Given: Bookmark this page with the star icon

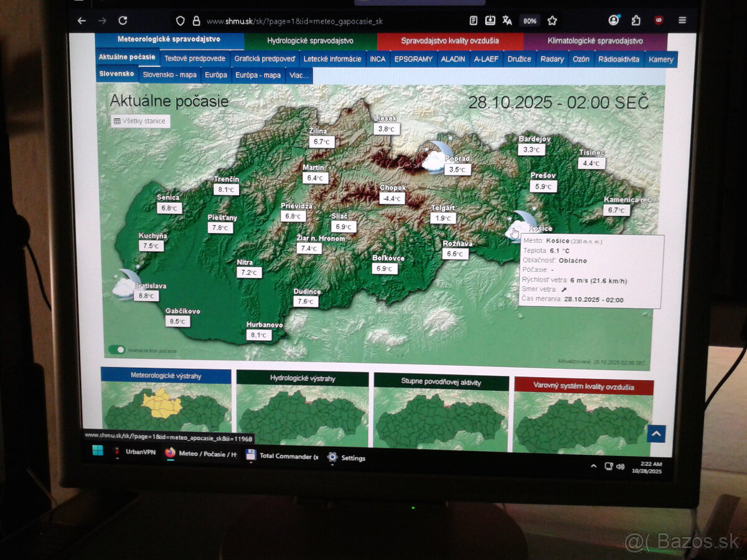Looking at the screenshot, I should point(552,21).
